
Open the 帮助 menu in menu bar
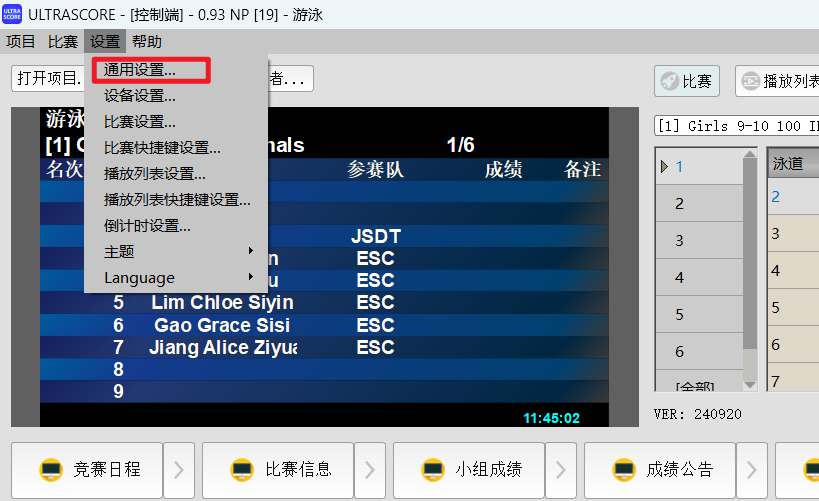pyautogui.click(x=146, y=42)
